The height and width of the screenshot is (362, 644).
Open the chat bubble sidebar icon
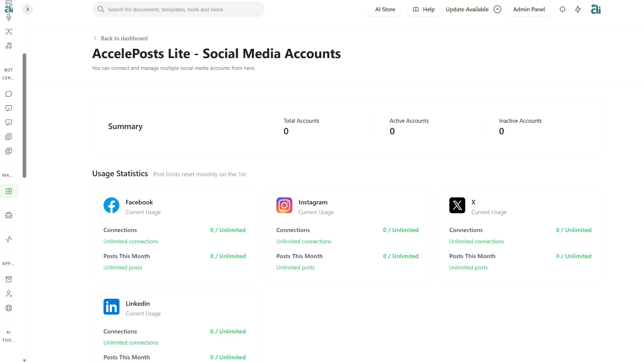point(8,94)
